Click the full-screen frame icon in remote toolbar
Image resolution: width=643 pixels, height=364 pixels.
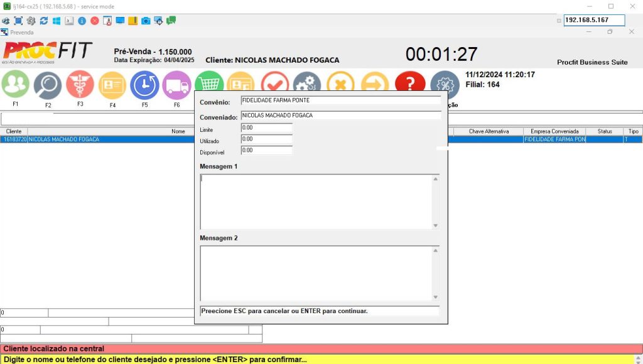[x=18, y=21]
